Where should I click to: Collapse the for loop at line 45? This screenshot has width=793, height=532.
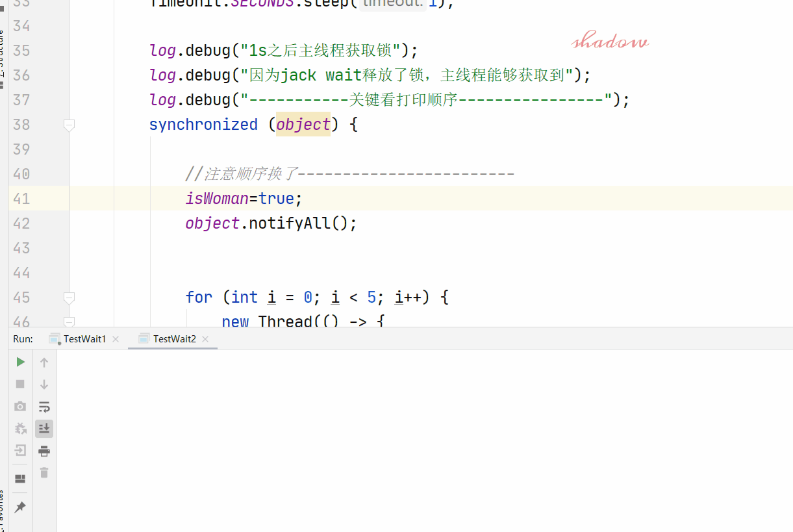pyautogui.click(x=69, y=298)
